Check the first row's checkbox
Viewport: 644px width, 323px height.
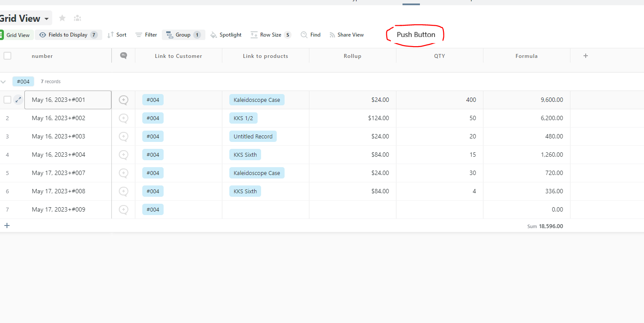pyautogui.click(x=7, y=100)
